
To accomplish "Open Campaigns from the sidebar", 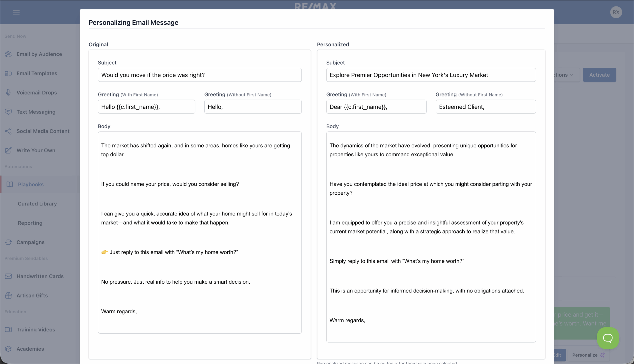I will click(x=30, y=242).
